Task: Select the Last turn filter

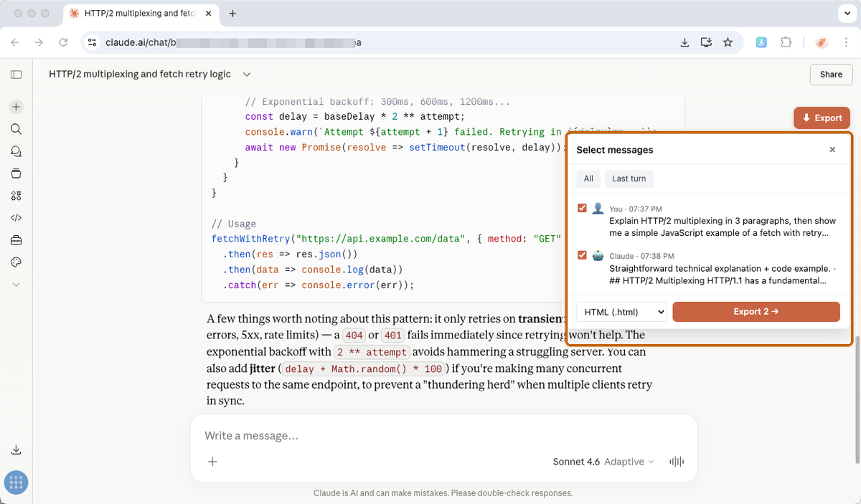Action: pyautogui.click(x=629, y=179)
